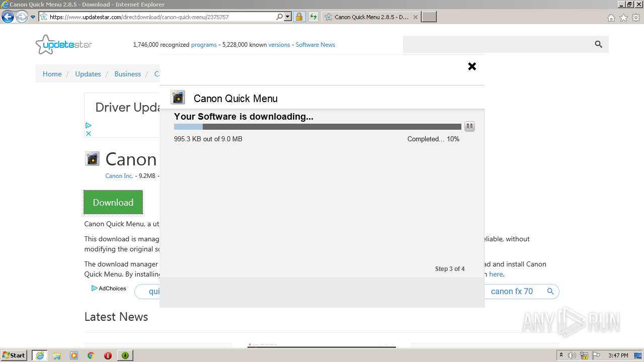Go to the Updates breadcrumb
Screen dimensions: 644x362
tap(88, 74)
